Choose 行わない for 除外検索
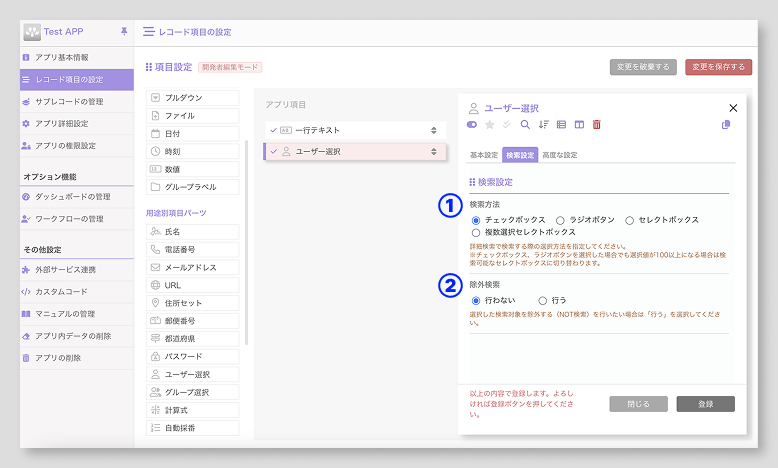 tap(476, 300)
